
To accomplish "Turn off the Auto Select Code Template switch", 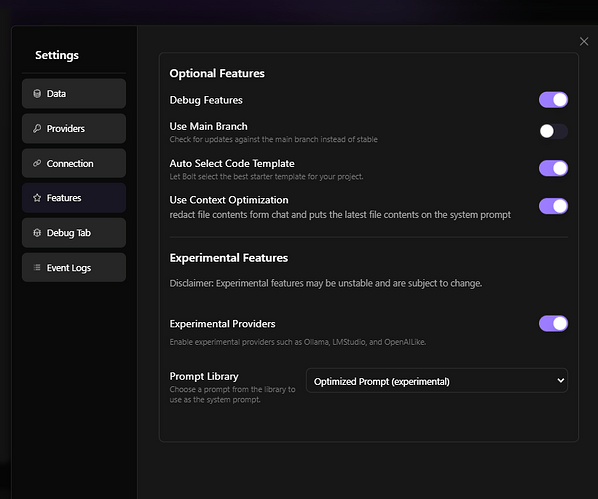I will pos(553,168).
